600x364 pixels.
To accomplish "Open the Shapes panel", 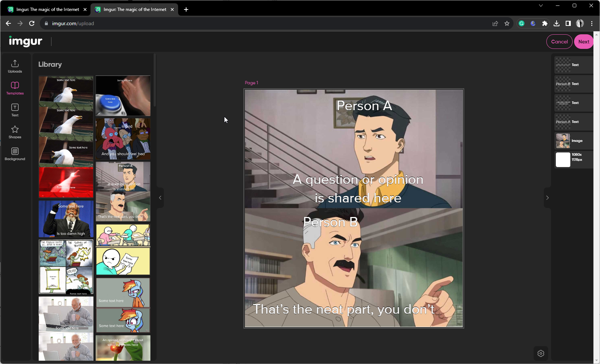I will 15,132.
